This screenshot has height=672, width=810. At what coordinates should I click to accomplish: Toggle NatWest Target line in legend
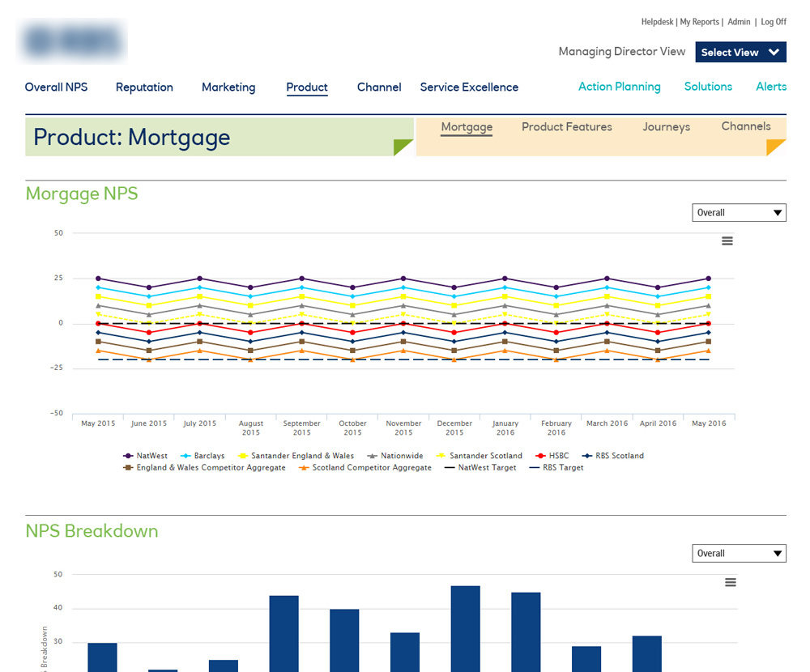[480, 467]
